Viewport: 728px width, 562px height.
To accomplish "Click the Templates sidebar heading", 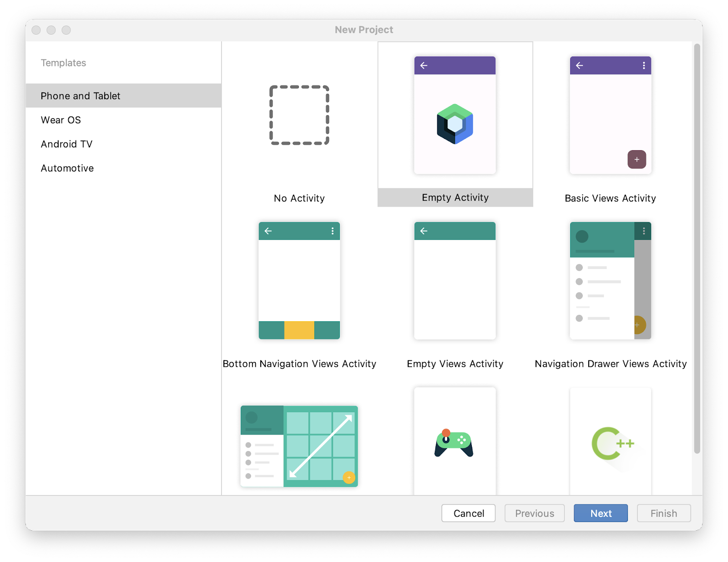I will pos(64,63).
